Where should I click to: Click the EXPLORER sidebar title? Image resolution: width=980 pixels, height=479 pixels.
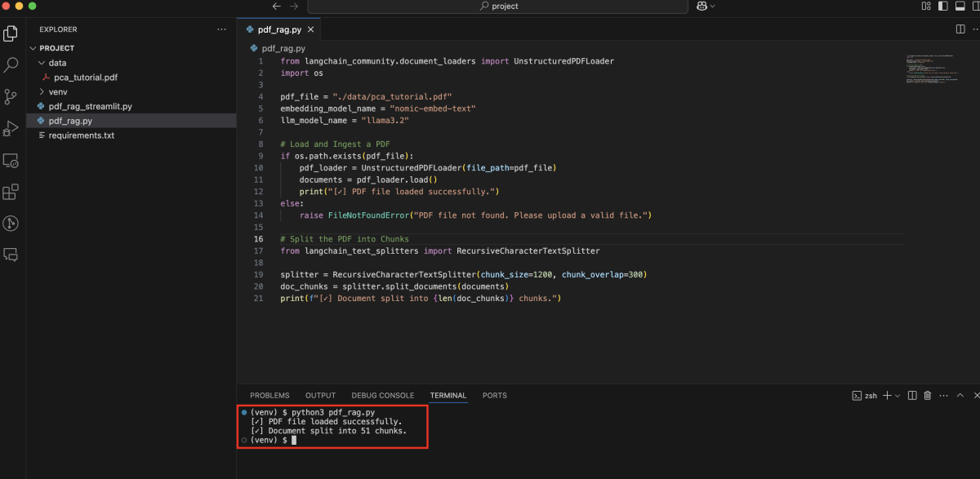pyautogui.click(x=58, y=29)
